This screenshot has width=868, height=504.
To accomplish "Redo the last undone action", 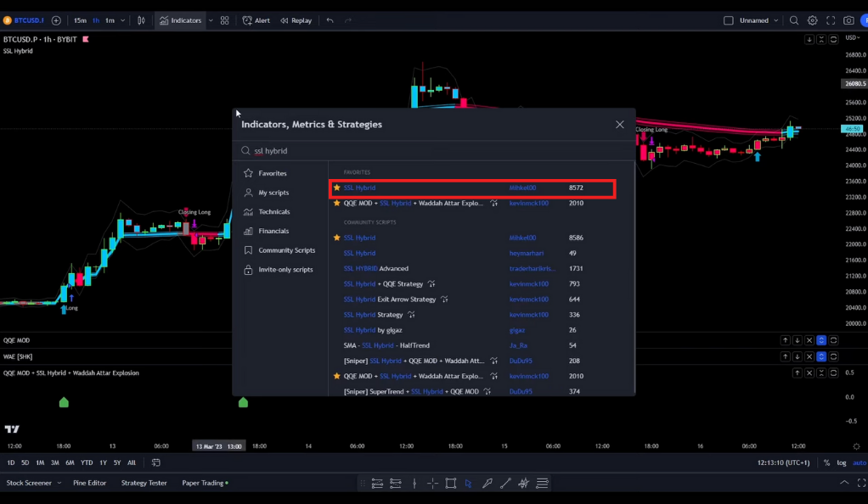I will 348,20.
